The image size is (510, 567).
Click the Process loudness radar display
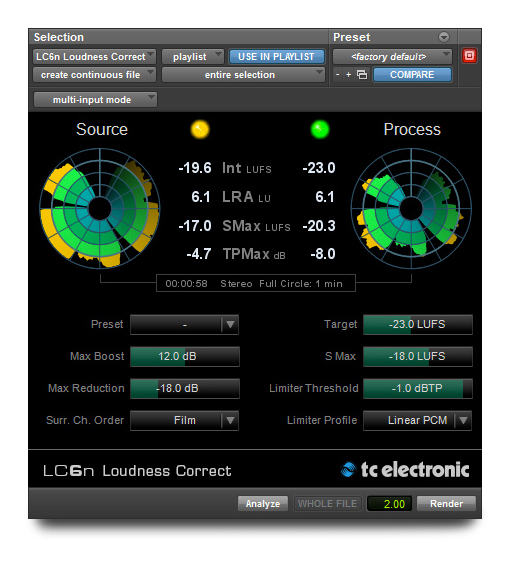click(x=411, y=209)
